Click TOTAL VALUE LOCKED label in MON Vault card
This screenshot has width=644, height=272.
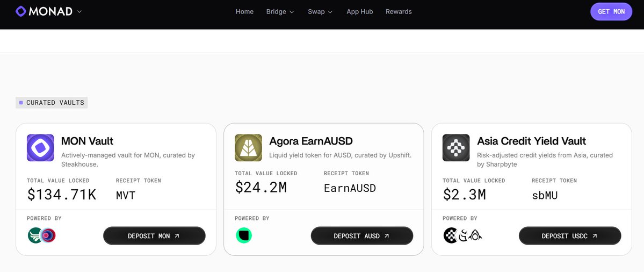(x=58, y=181)
